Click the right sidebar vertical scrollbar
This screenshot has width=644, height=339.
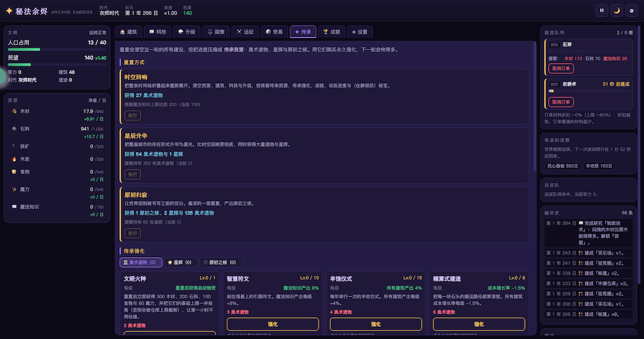click(639, 156)
